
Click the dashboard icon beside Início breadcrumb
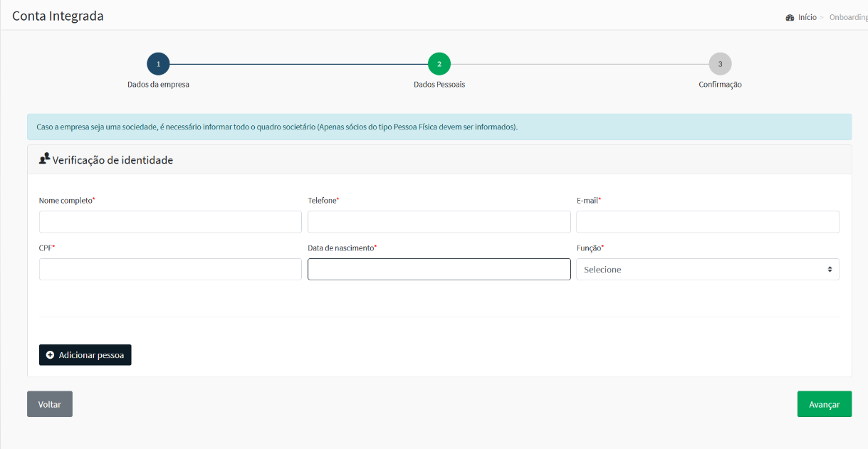[x=790, y=17]
